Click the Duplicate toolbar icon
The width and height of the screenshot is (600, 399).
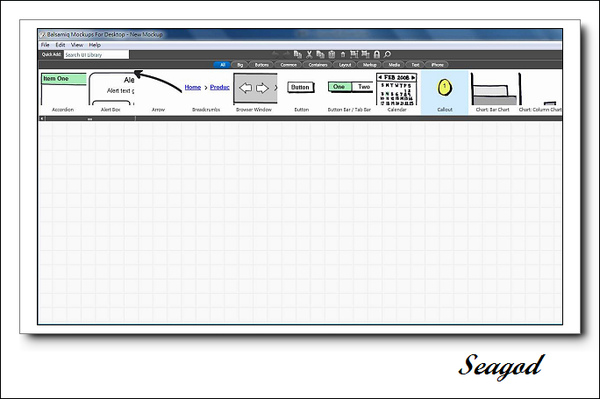298,55
